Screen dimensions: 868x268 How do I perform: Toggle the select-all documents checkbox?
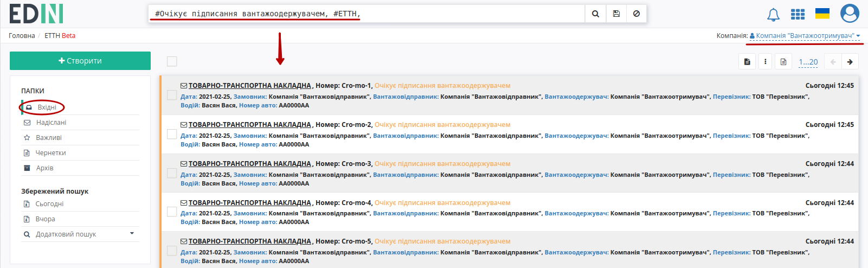point(172,61)
